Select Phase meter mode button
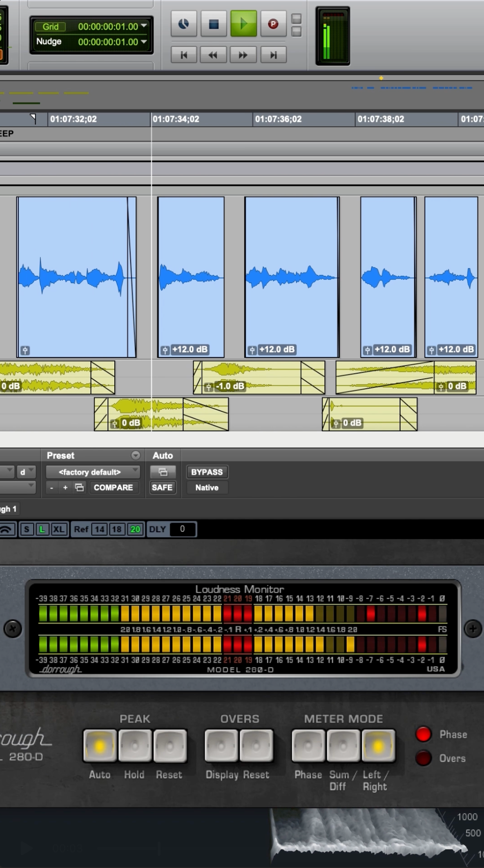Screen dimensions: 484x868 click(x=308, y=746)
